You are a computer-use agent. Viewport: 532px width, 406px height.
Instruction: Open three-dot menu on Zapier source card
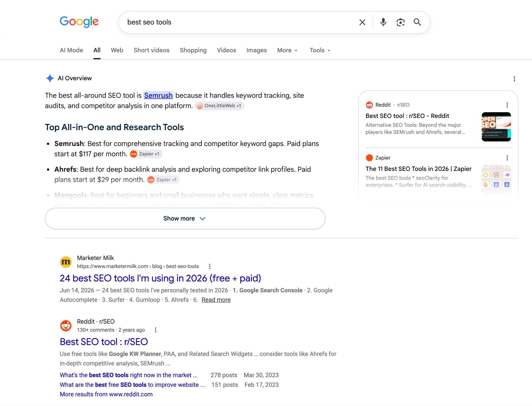click(x=507, y=158)
